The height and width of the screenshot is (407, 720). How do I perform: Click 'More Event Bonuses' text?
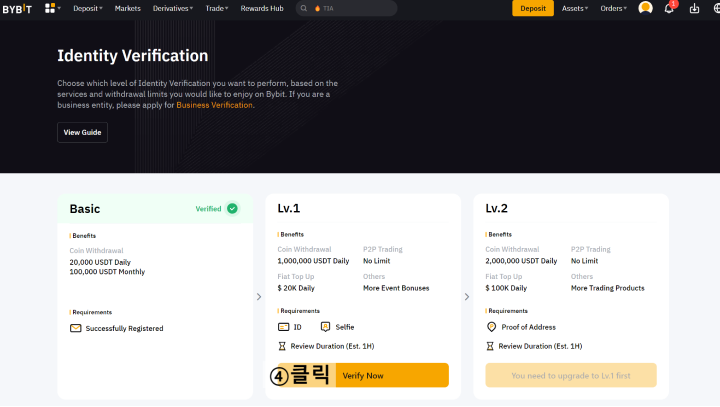click(396, 288)
